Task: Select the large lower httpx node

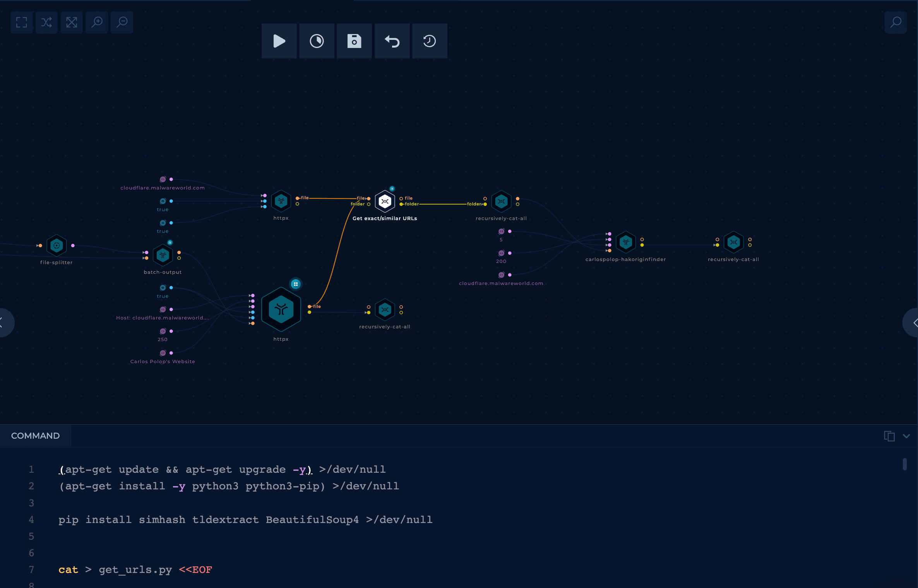Action: tap(281, 309)
